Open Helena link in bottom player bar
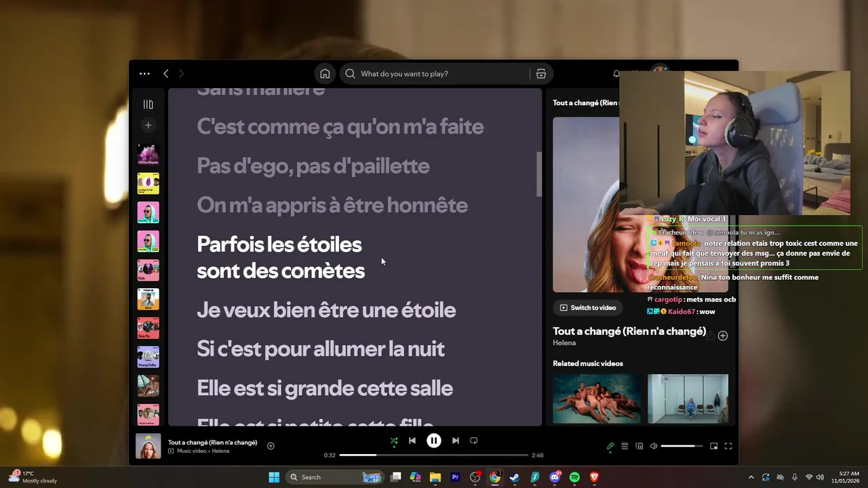This screenshot has width=868, height=488. tap(220, 451)
